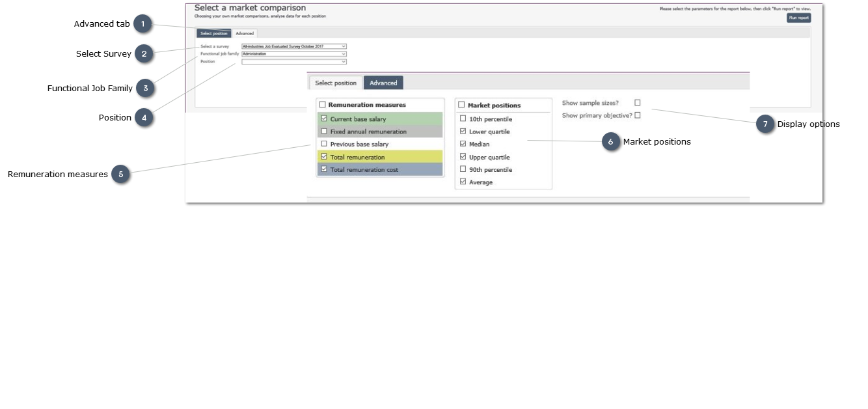Tick the Show sample sizes checkbox
Image resolution: width=868 pixels, height=409 pixels.
pos(638,103)
